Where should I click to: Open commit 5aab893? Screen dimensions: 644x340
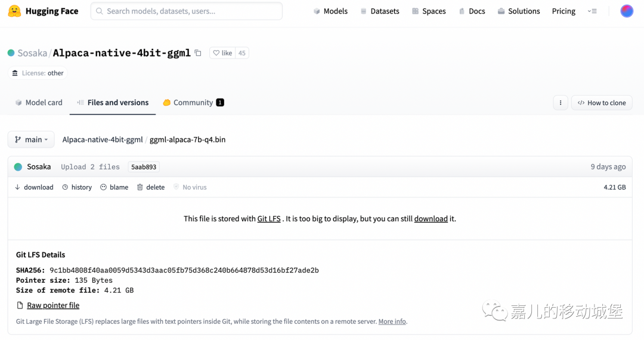click(x=144, y=166)
